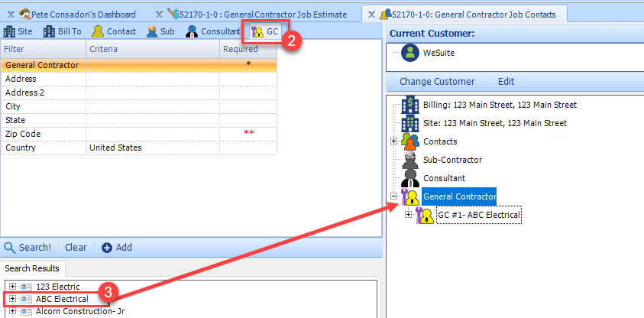Screen dimensions: 644x318
Task: Click the 123 Electric card icon
Action: 26,287
